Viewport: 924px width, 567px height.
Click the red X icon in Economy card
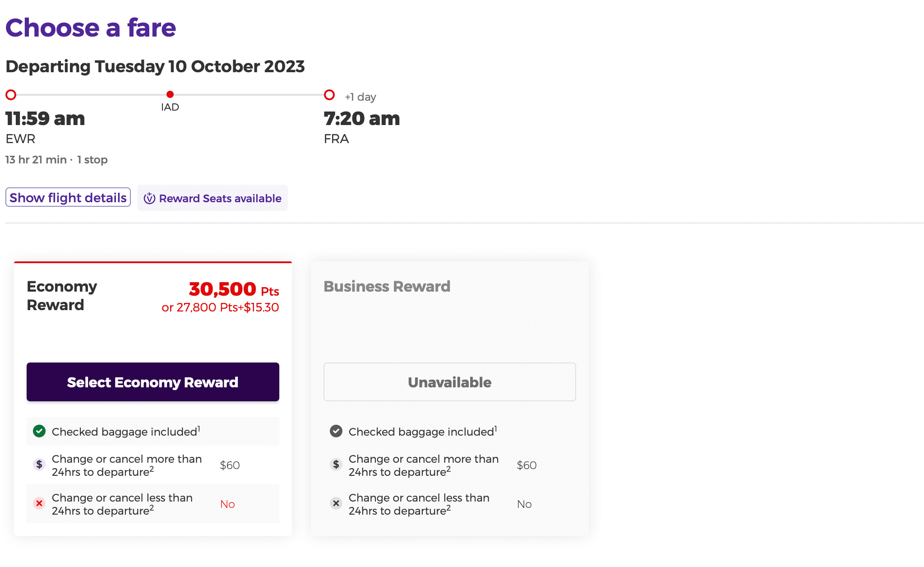pyautogui.click(x=39, y=503)
